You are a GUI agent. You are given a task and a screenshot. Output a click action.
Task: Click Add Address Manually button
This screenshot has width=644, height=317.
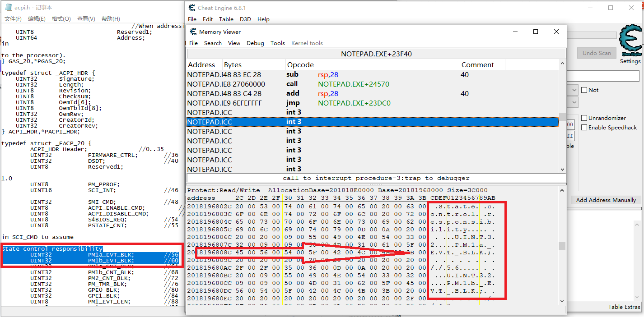click(x=606, y=200)
